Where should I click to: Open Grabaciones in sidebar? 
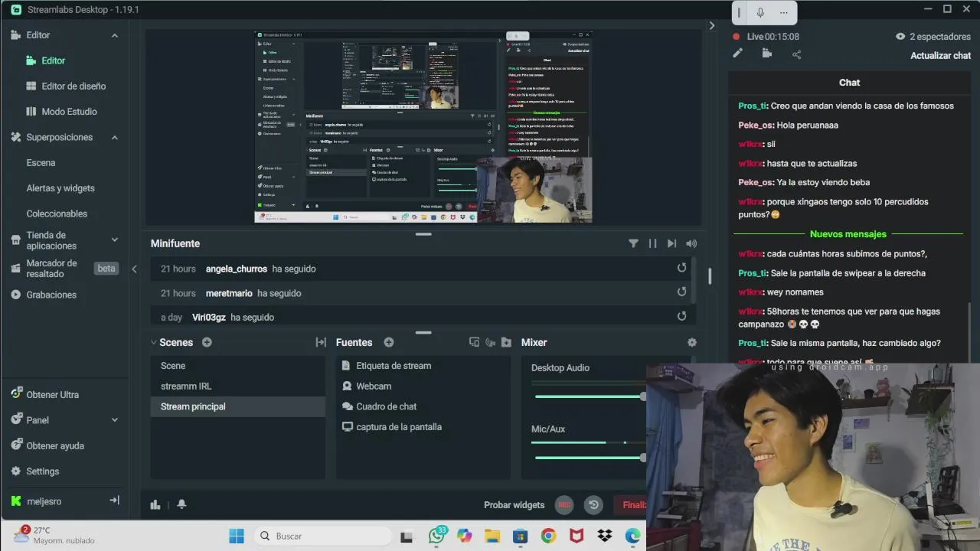tap(44, 295)
